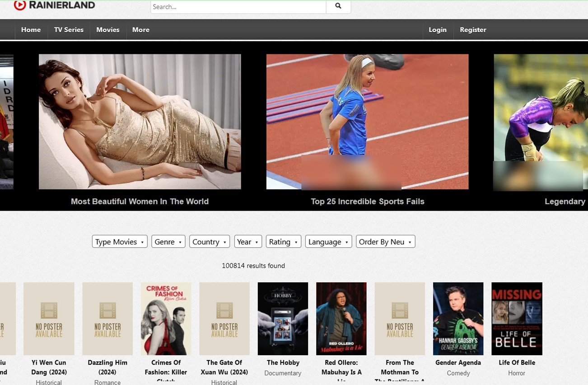Open the Yi Wen Cun Dang poster placeholder
The image size is (588, 385).
coord(49,319)
